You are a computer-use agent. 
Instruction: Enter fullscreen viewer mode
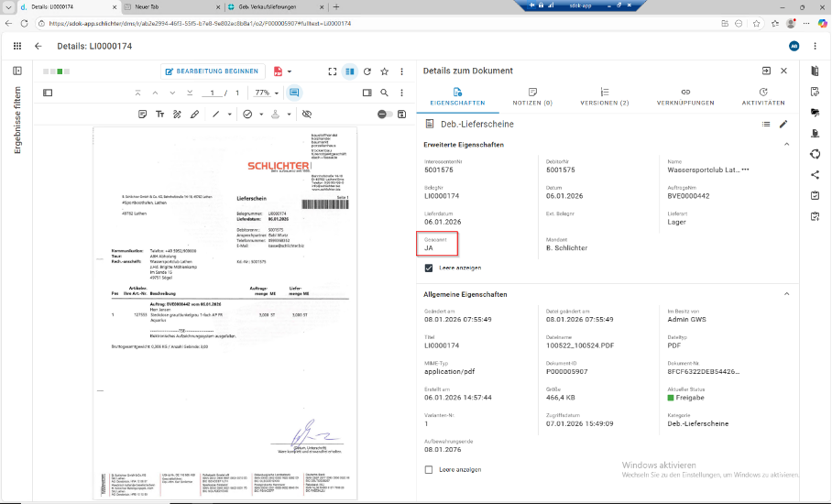point(333,71)
